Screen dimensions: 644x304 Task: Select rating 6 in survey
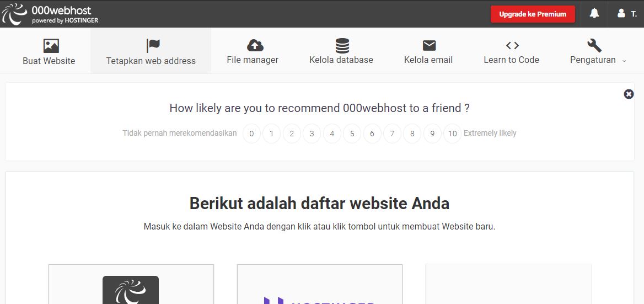[x=372, y=134]
